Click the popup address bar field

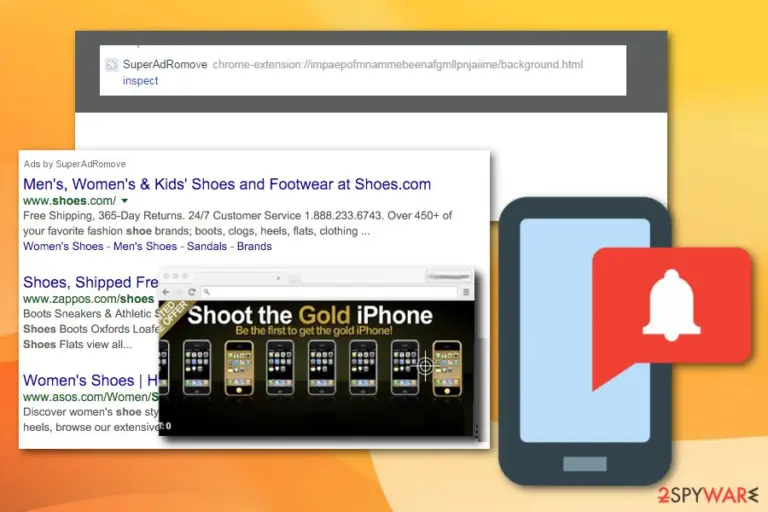coord(329,292)
